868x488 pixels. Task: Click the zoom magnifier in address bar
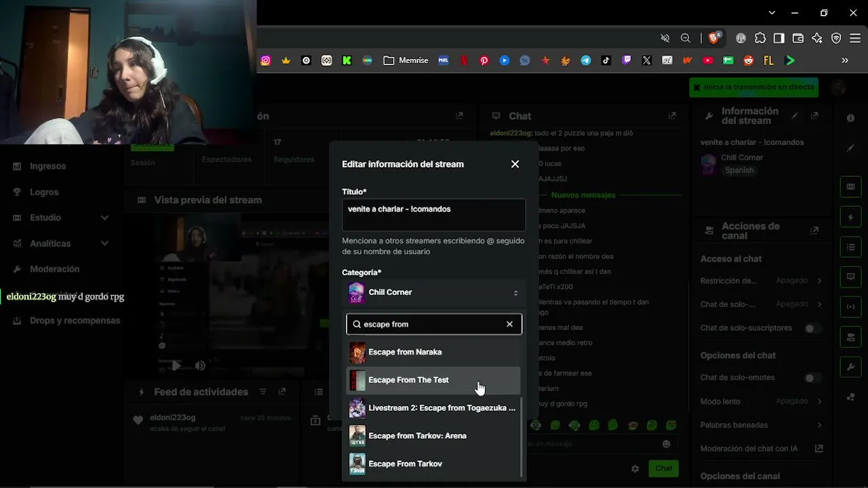[x=686, y=38]
